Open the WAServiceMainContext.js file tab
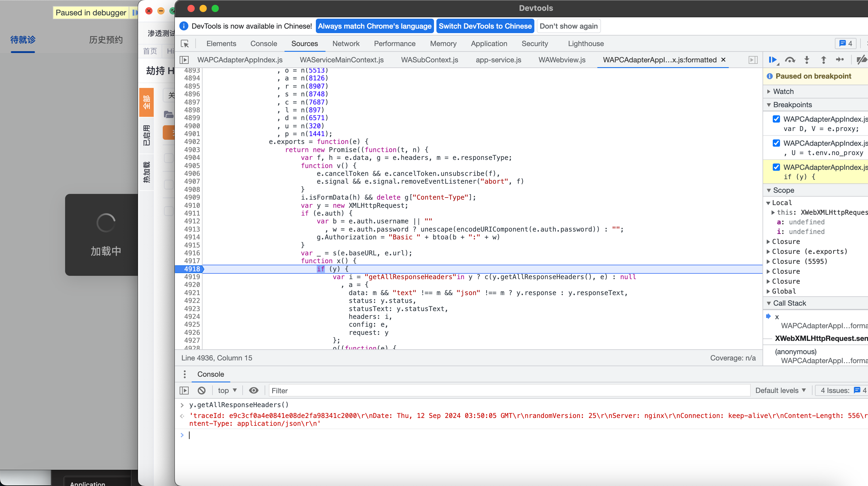Viewport: 868px width, 486px height. pyautogui.click(x=342, y=60)
